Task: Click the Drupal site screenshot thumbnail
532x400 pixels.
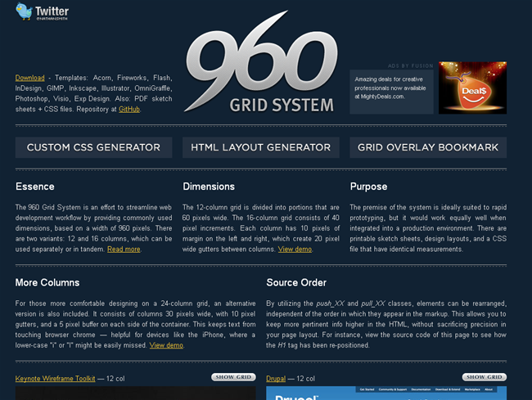Action: tap(386, 393)
